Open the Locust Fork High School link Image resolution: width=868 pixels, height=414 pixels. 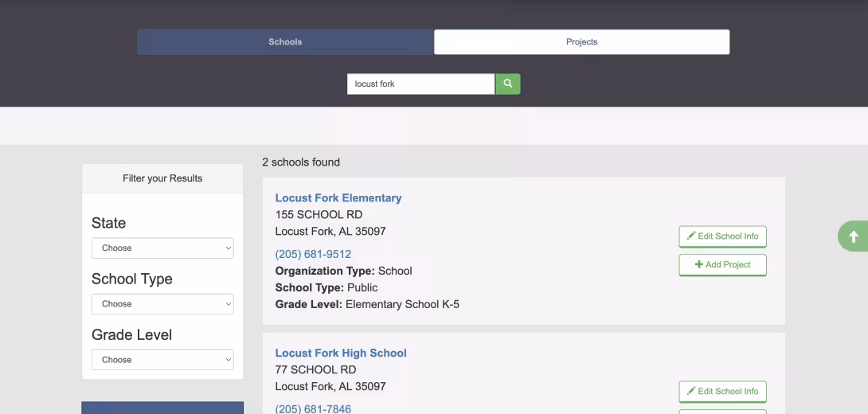tap(341, 353)
